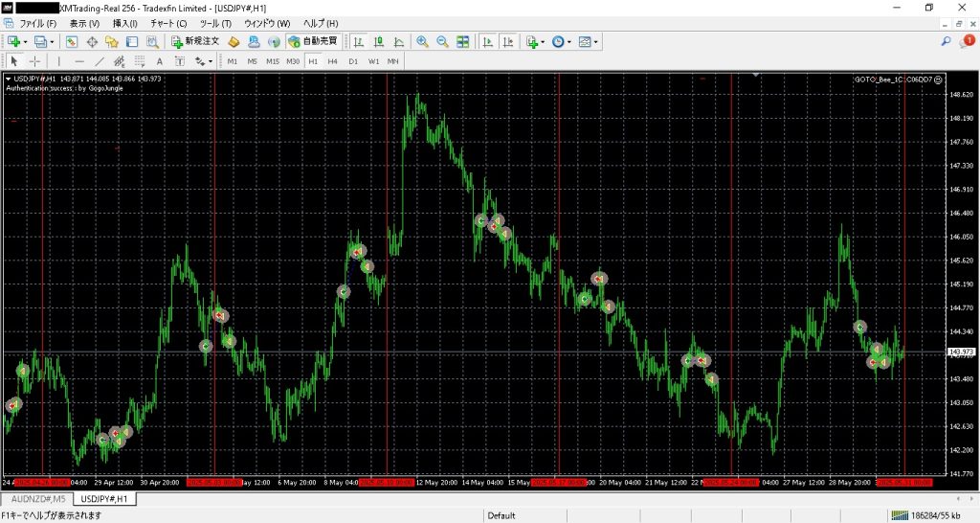
Task: Select the text label 'A' tool
Action: pyautogui.click(x=160, y=61)
